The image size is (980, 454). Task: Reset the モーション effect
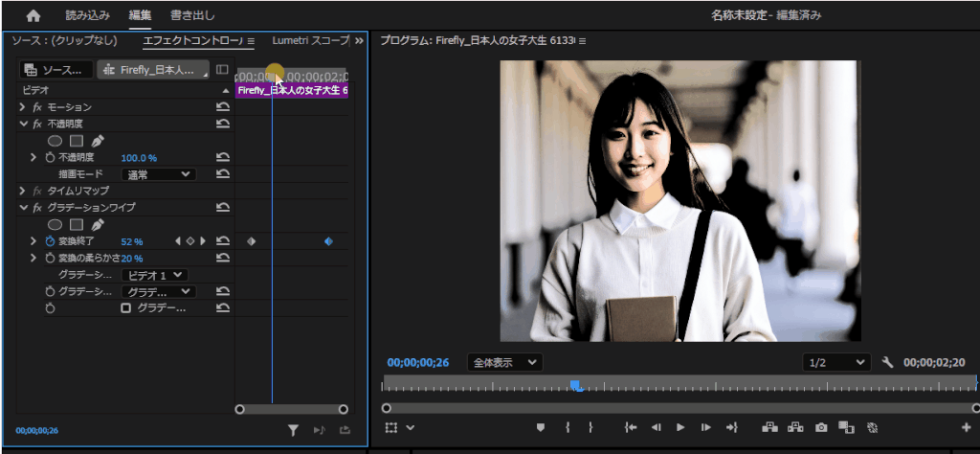point(222,107)
